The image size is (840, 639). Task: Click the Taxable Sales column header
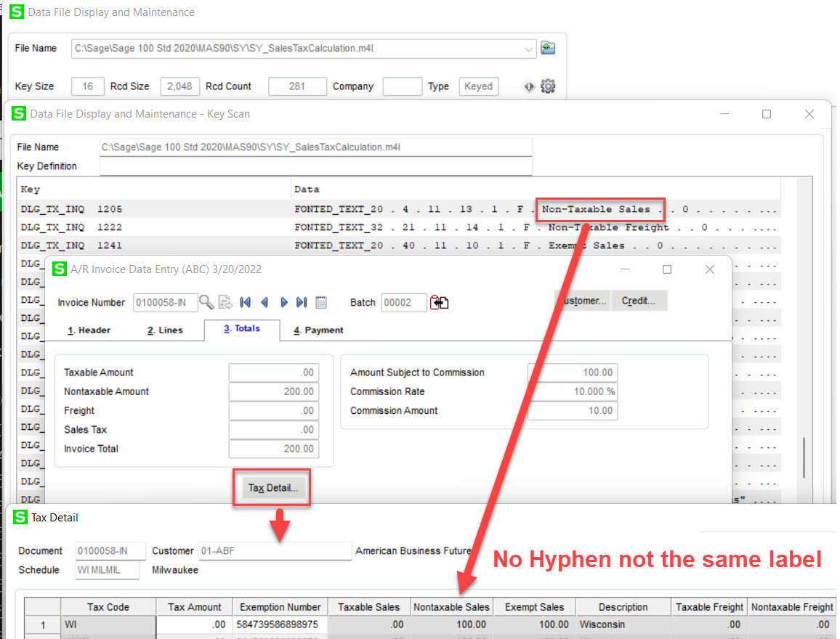(368, 607)
